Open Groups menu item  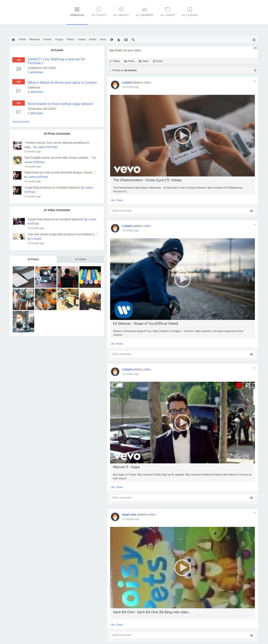[x=59, y=39]
